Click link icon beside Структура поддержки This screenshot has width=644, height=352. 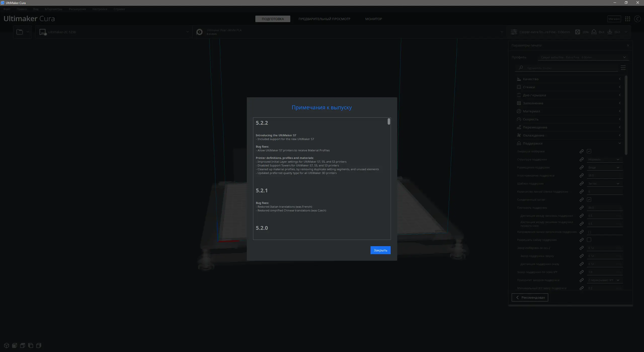click(x=581, y=159)
